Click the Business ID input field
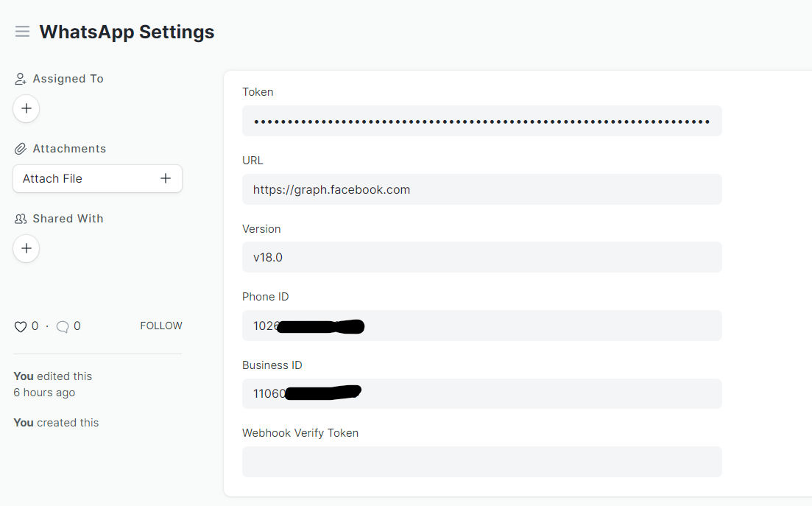Screen dimensions: 812x506 point(481,393)
